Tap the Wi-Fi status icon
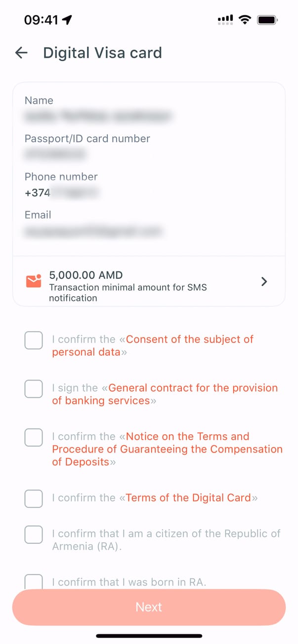Viewport: 298px width, 644px height. pyautogui.click(x=244, y=20)
